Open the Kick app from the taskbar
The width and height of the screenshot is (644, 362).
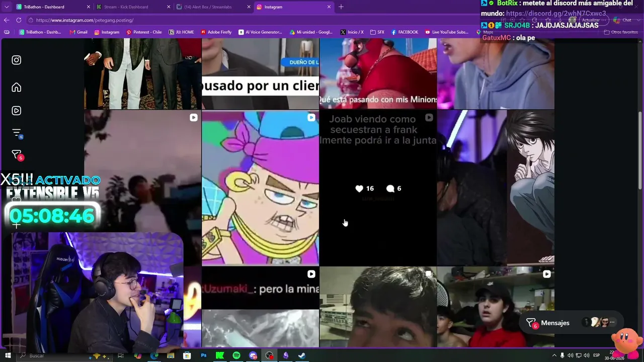220,355
